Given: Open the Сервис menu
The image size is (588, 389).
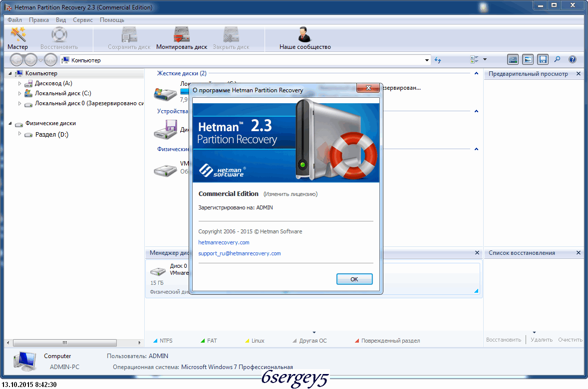Looking at the screenshot, I should point(82,20).
